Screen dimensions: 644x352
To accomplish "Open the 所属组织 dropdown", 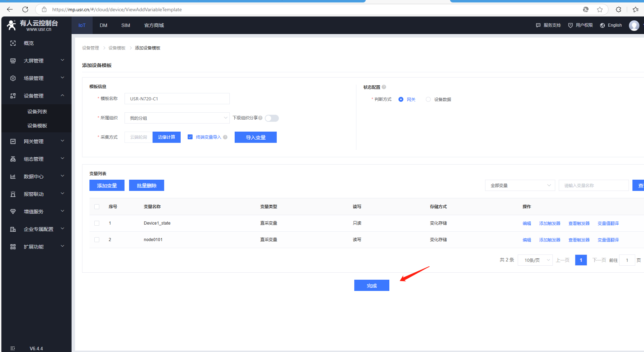I will click(177, 118).
